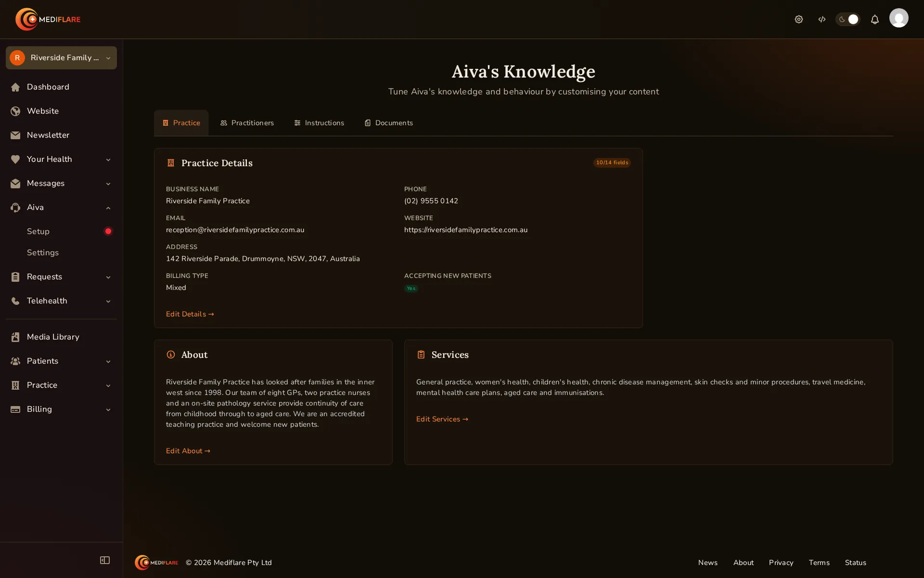924x578 pixels.
Task: Expand Requests menu chevron
Action: (x=108, y=277)
